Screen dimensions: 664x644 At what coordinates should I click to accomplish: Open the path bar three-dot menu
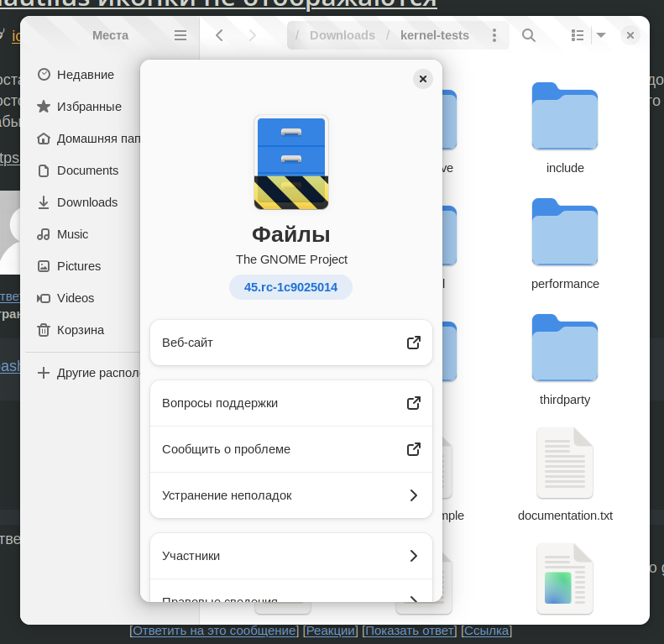(494, 35)
